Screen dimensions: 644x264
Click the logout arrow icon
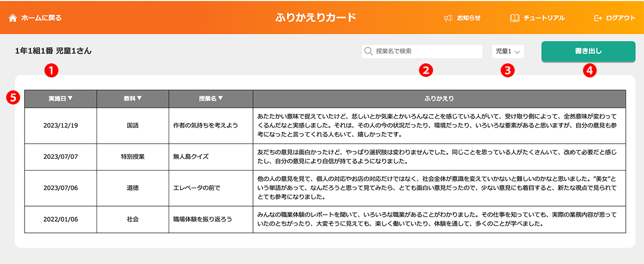coord(598,18)
